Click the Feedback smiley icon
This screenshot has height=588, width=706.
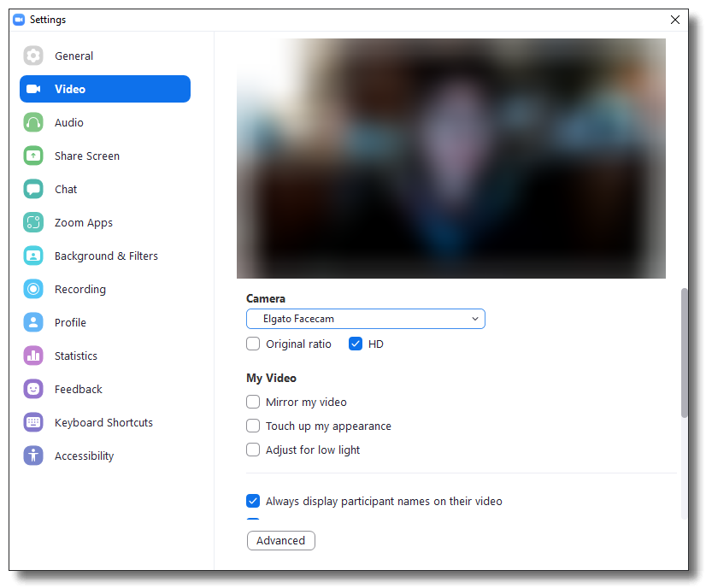[x=33, y=389]
